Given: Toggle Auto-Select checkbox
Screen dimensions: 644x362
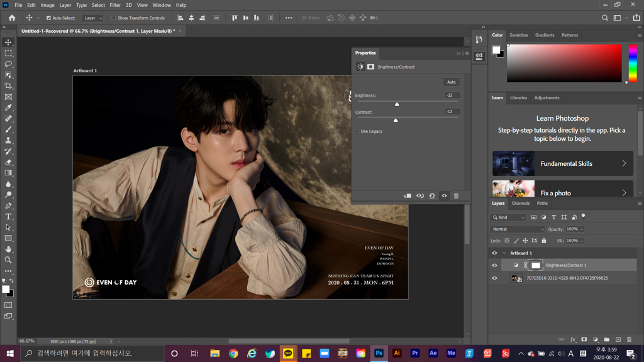Looking at the screenshot, I should pos(48,18).
